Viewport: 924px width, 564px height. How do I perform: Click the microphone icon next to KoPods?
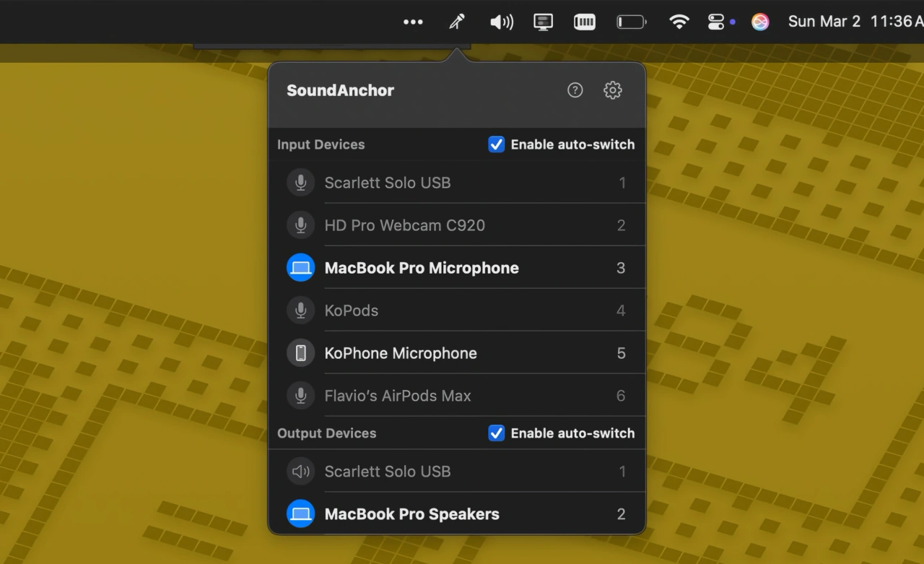[x=300, y=310]
